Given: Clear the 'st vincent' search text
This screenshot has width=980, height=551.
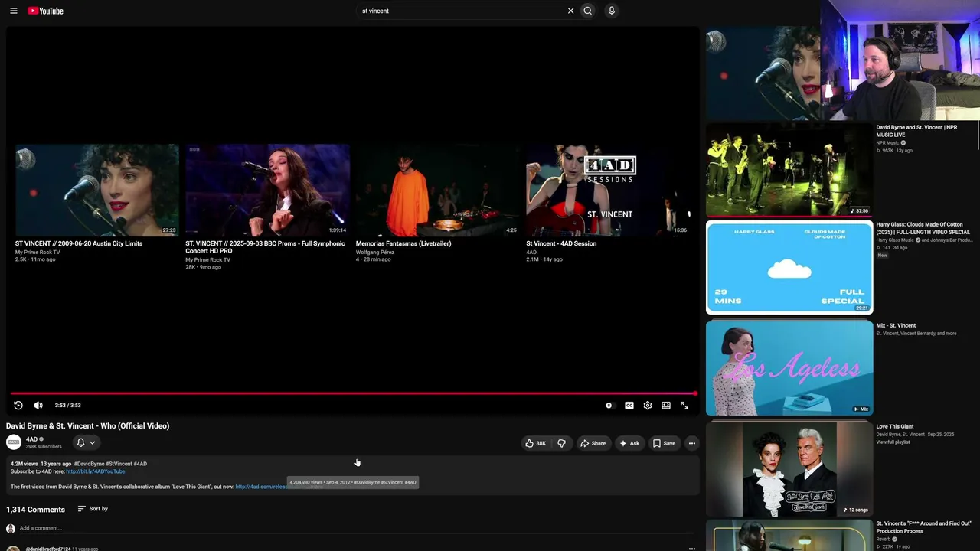Looking at the screenshot, I should coord(570,11).
